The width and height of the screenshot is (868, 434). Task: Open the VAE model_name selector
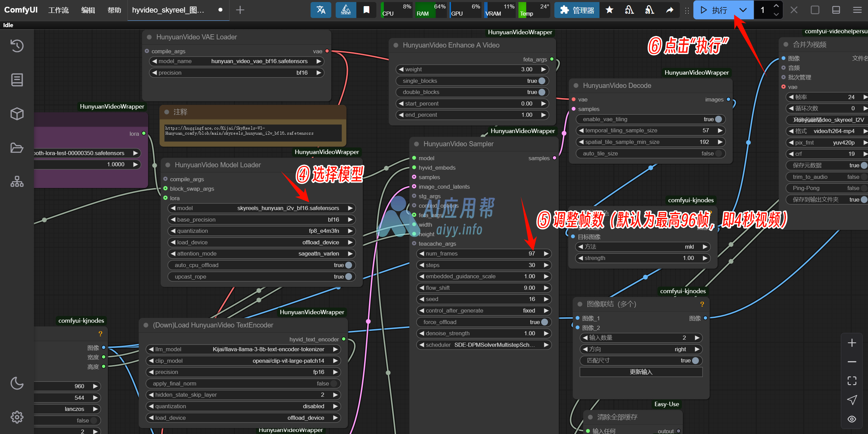[237, 61]
